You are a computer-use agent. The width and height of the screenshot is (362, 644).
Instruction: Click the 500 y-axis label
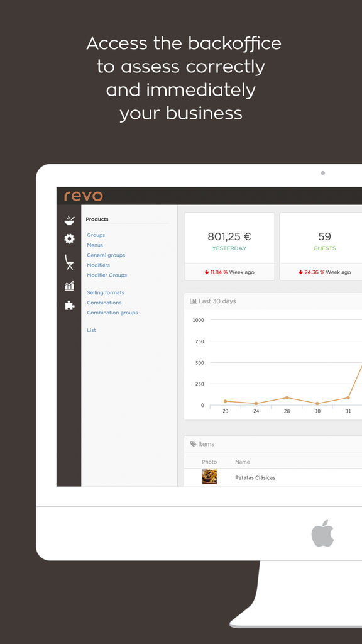tap(199, 363)
